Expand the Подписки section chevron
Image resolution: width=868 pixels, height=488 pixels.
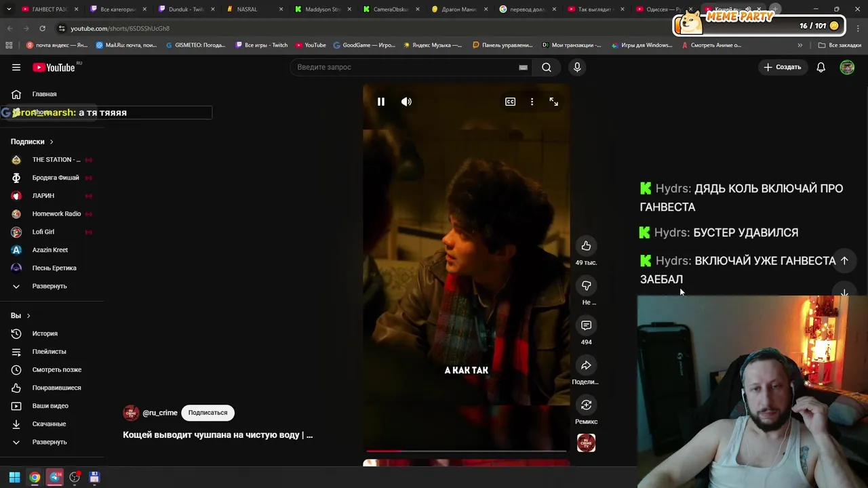click(x=51, y=142)
